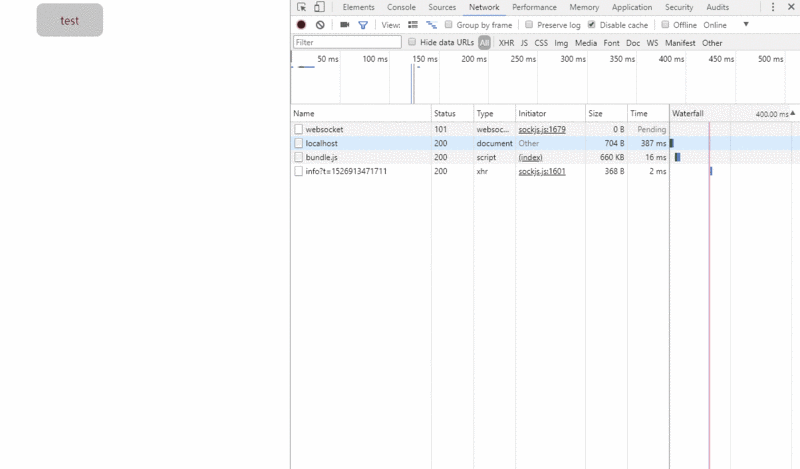Uncheck the Disable cache checkbox
Image resolution: width=800 pixels, height=469 pixels.
pos(591,25)
